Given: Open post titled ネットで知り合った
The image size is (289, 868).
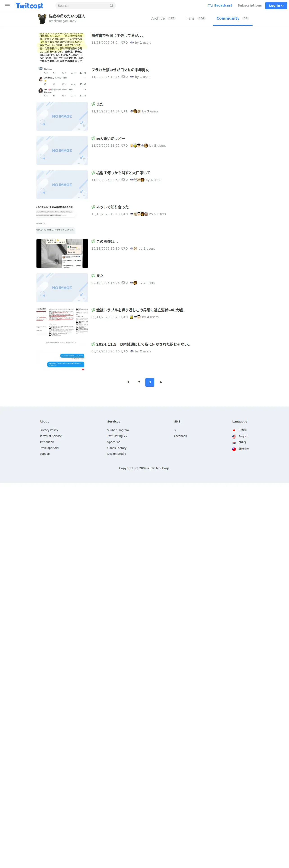Looking at the screenshot, I should (x=112, y=207).
